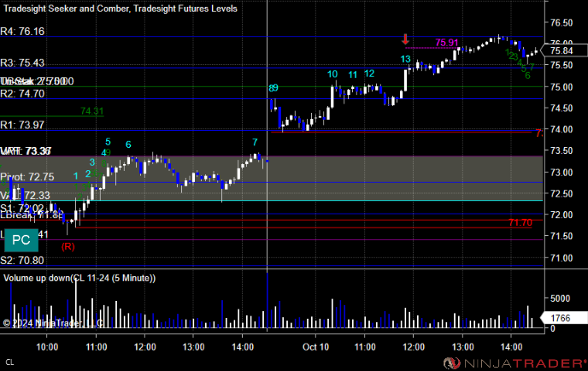Screen dimensions: 588x371
Task: Click the 75.00 price axis label
Action: pyautogui.click(x=562, y=86)
